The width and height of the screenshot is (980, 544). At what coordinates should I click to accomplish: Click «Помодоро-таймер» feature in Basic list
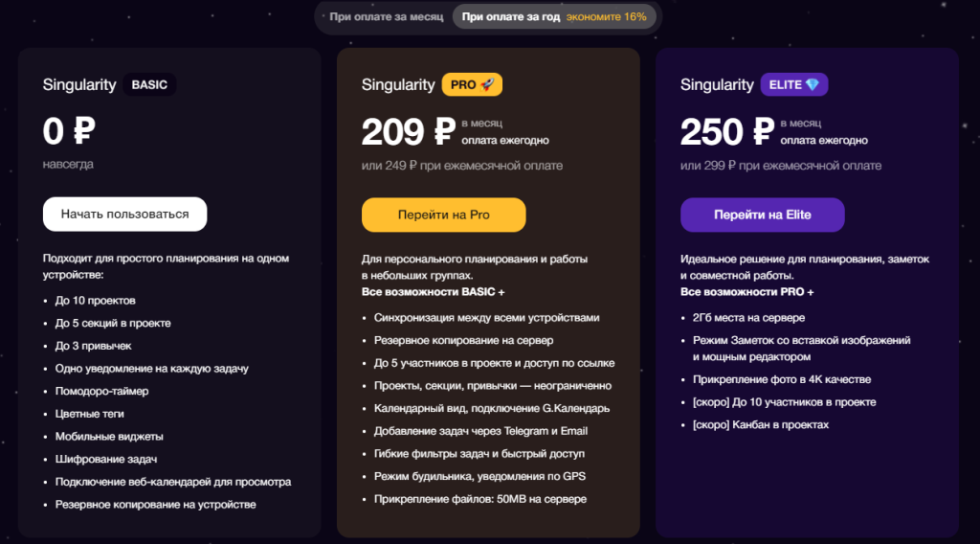pyautogui.click(x=101, y=392)
